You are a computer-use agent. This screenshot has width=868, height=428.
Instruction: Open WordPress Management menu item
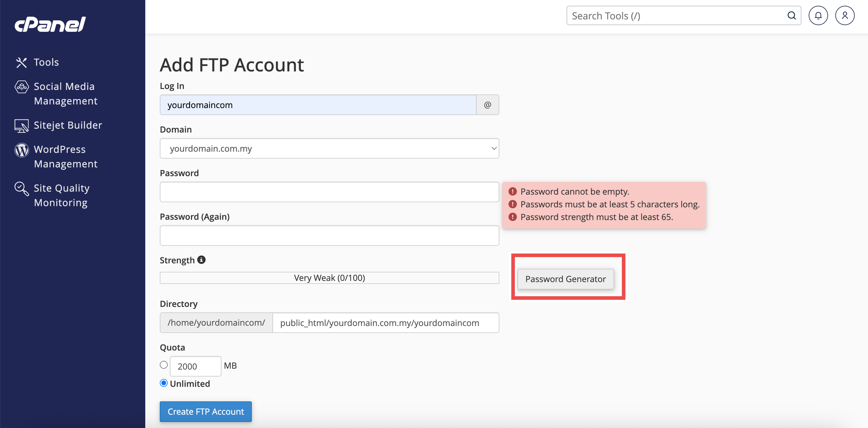click(x=66, y=157)
